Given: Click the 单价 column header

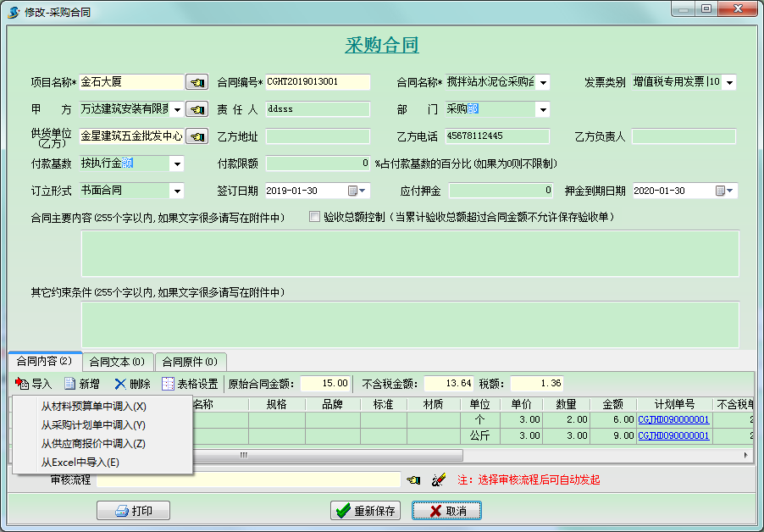Looking at the screenshot, I should [522, 404].
